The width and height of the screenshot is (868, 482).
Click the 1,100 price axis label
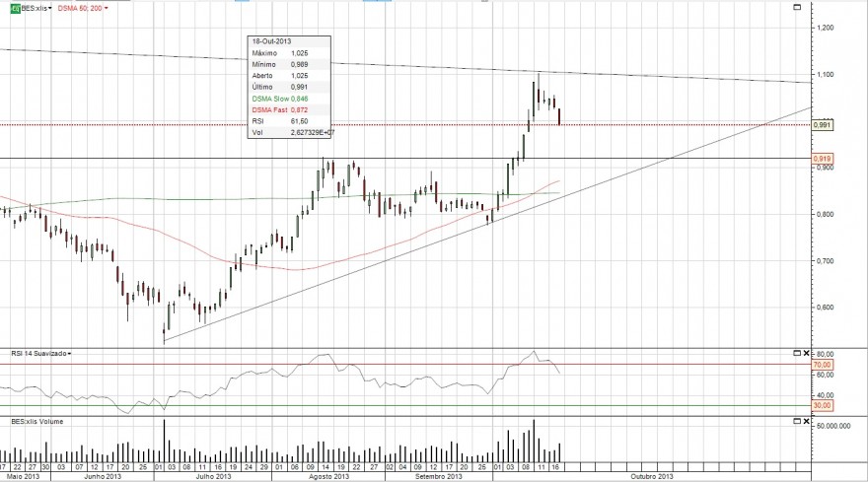click(825, 75)
